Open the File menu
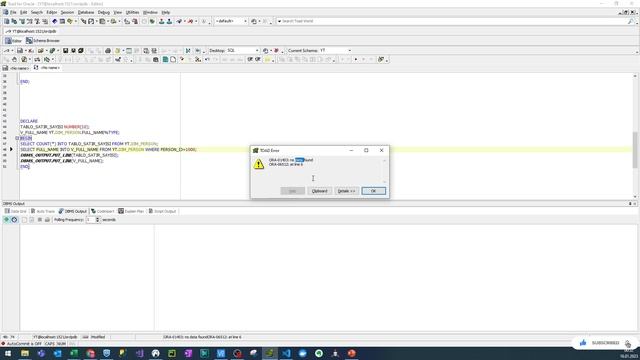This screenshot has width=640, height=360. (x=13, y=13)
